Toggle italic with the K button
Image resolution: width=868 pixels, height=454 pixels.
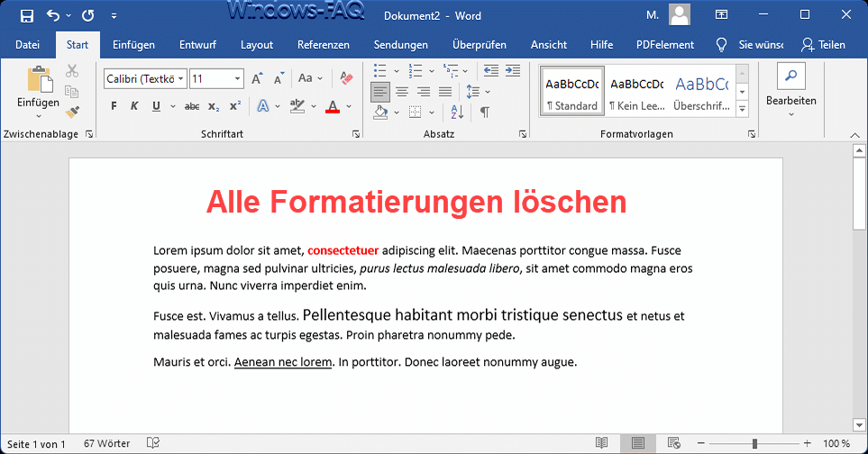[134, 105]
